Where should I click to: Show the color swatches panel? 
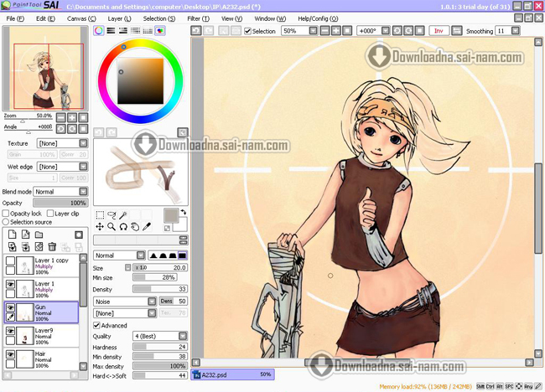(148, 30)
